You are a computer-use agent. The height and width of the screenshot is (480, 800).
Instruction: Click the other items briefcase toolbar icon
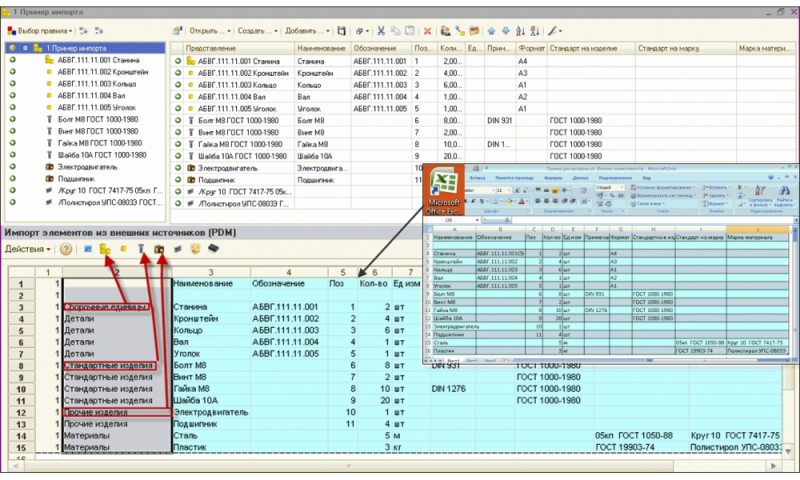click(x=158, y=249)
